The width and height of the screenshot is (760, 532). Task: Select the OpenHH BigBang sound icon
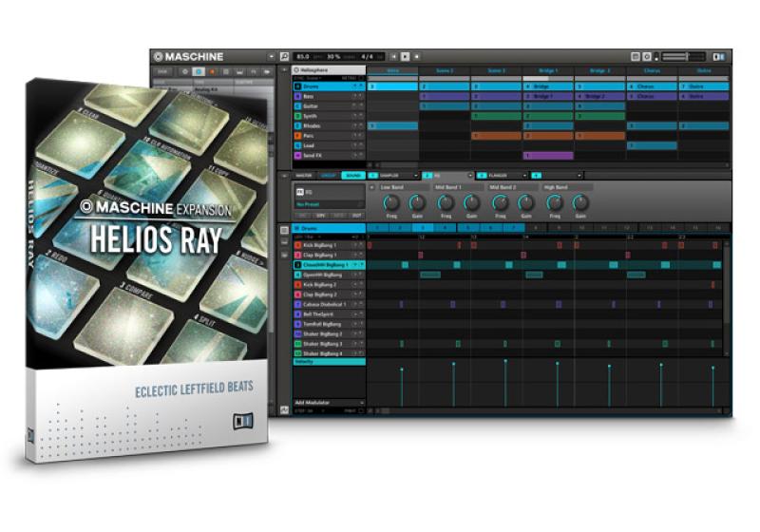tap(298, 275)
